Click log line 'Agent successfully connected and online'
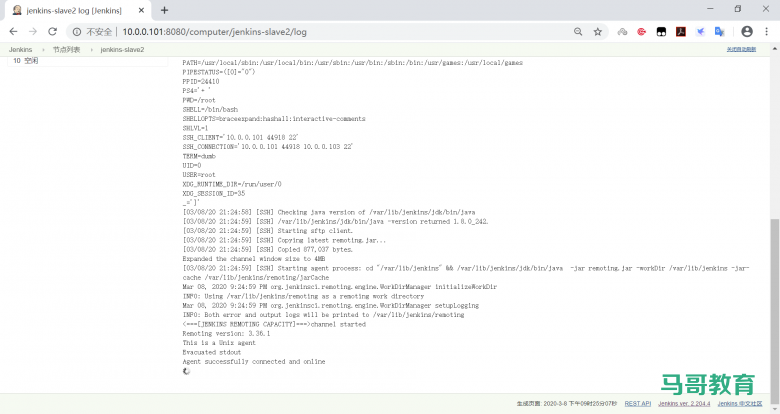The width and height of the screenshot is (780, 414). 254,362
